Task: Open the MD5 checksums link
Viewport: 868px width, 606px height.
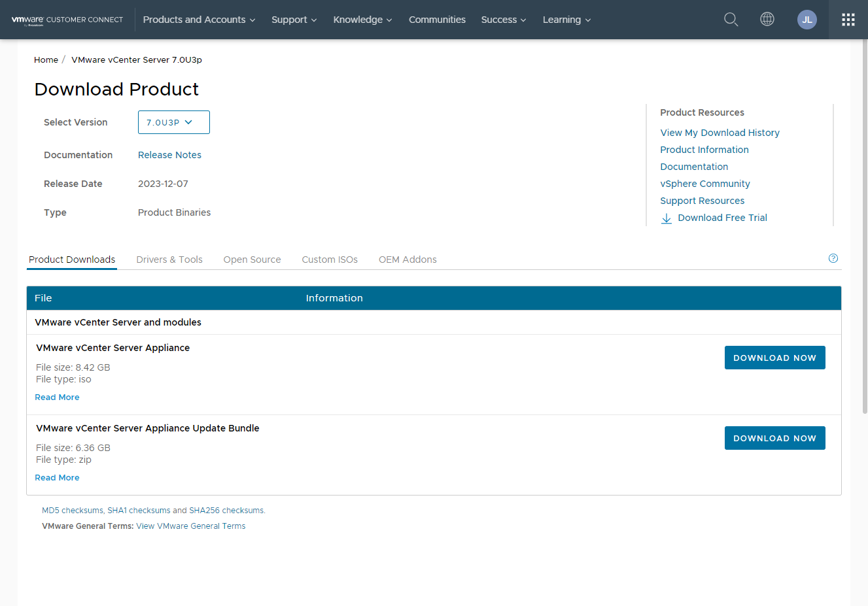Action: tap(73, 511)
